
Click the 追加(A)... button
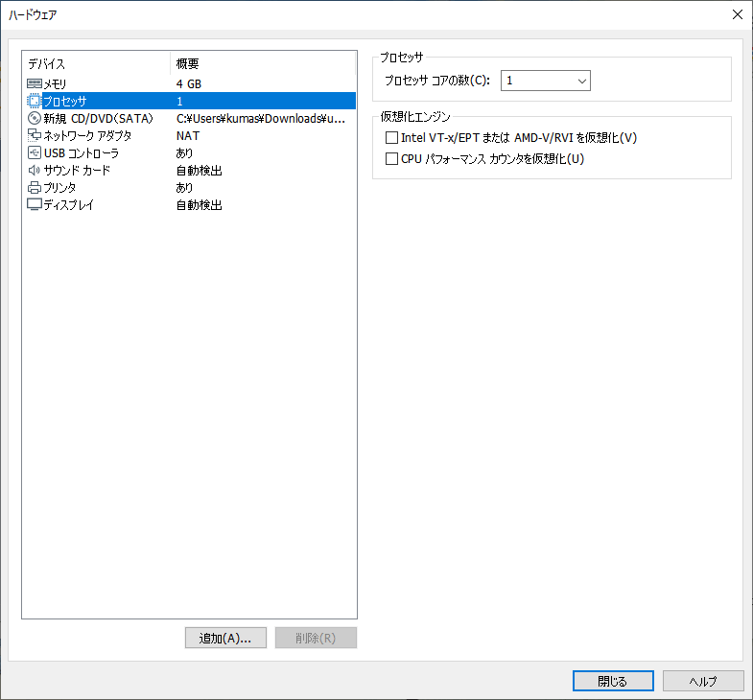coord(225,638)
